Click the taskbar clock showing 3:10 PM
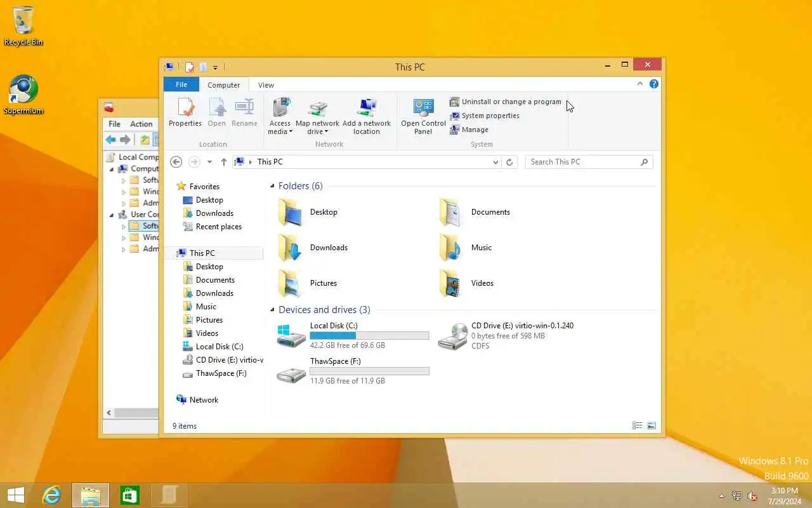This screenshot has width=812, height=508. click(785, 496)
